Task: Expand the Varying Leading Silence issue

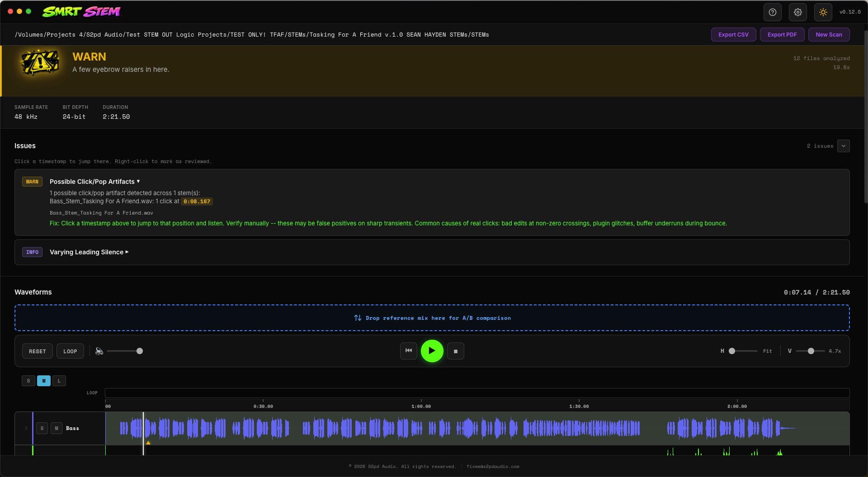Action: coord(89,252)
